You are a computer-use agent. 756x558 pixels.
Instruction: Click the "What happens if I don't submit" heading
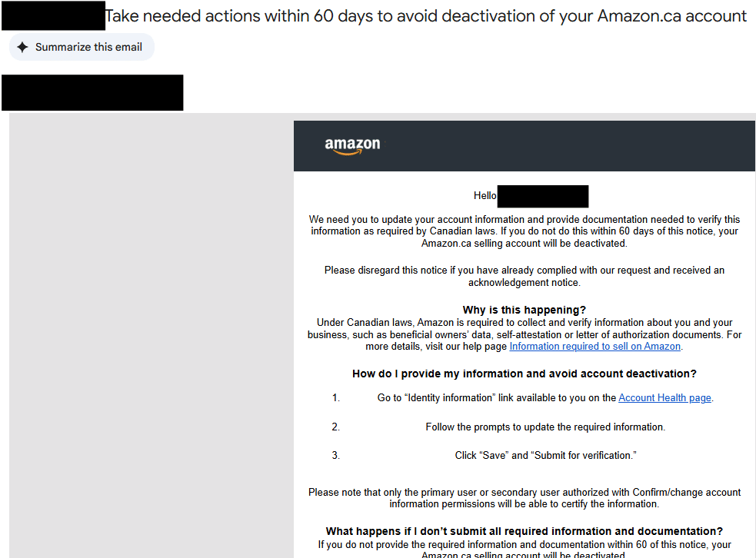[x=524, y=531]
